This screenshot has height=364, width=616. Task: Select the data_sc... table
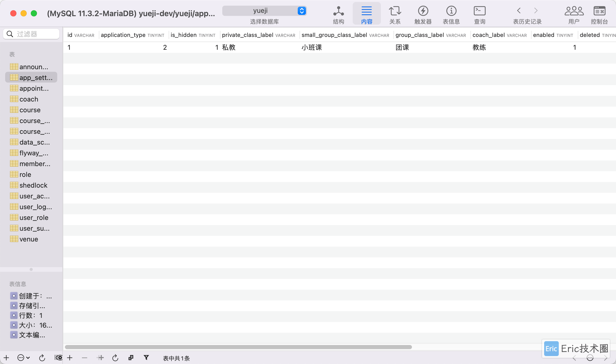click(x=31, y=142)
